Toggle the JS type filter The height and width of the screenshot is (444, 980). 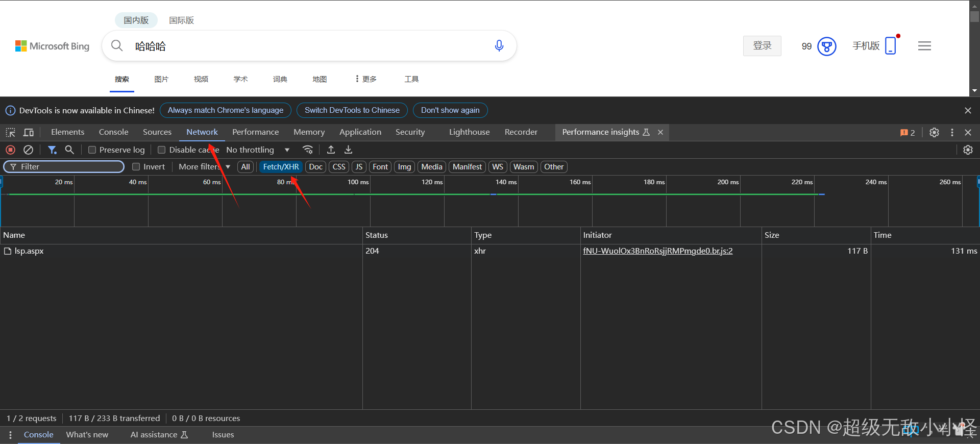tap(359, 167)
